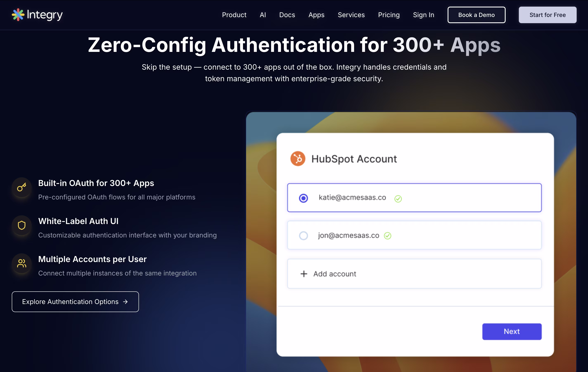
Task: Click the Add account row
Action: [414, 274]
